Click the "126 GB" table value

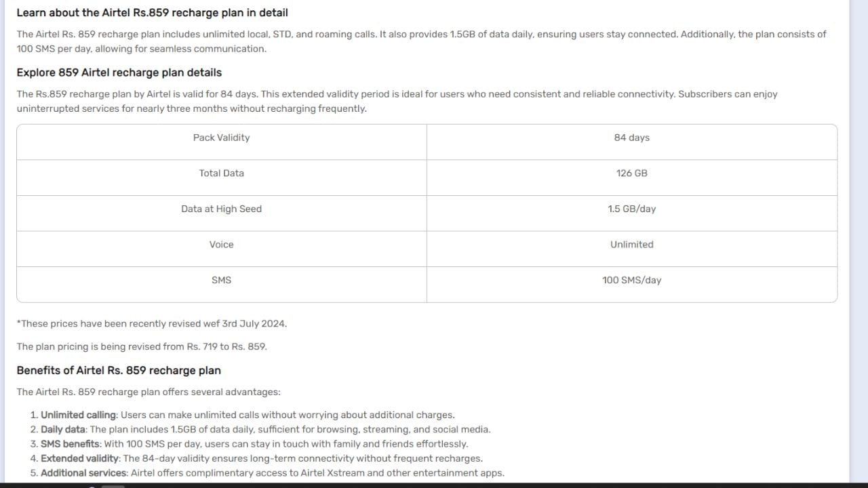631,174
